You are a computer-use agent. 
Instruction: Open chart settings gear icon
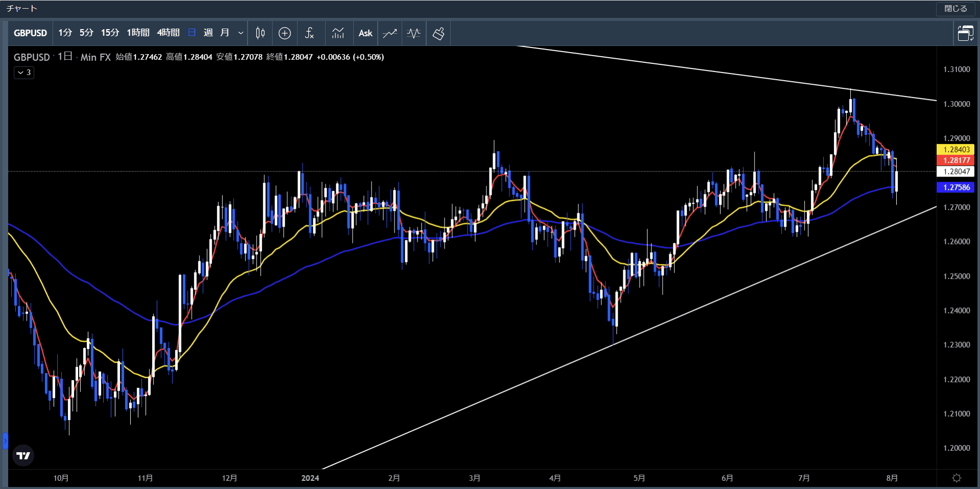click(x=957, y=478)
